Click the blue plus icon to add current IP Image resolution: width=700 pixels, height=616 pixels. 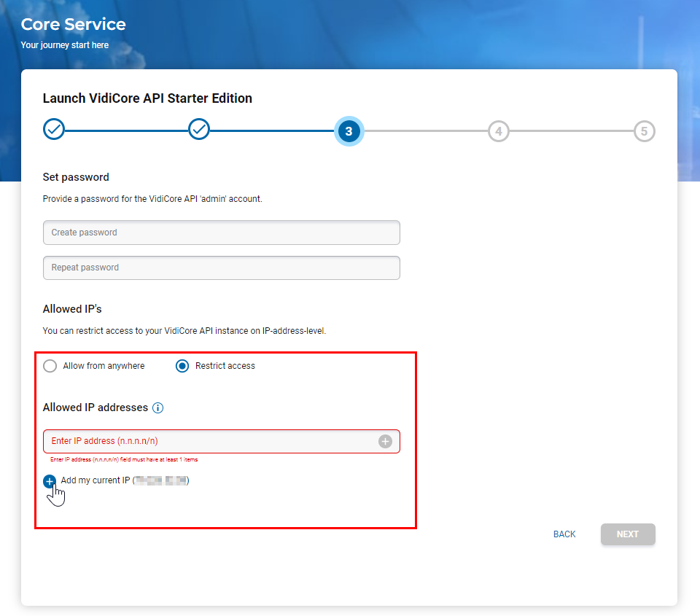click(x=50, y=481)
